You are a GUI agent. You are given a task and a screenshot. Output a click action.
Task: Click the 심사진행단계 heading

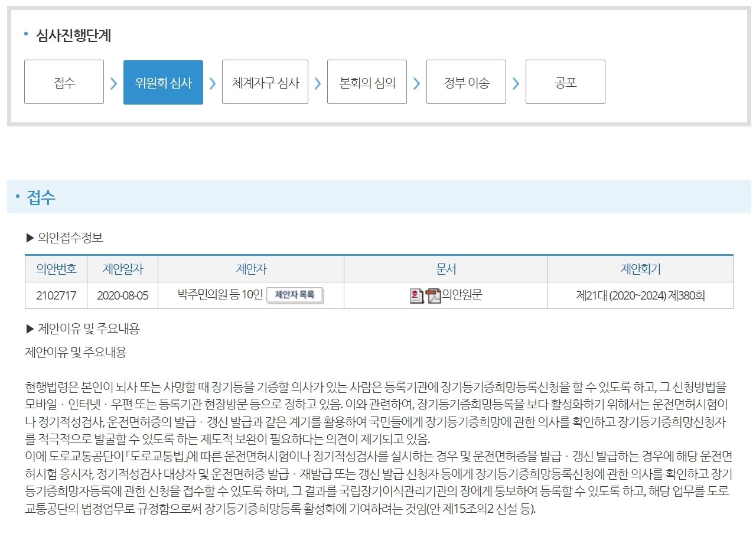(74, 35)
